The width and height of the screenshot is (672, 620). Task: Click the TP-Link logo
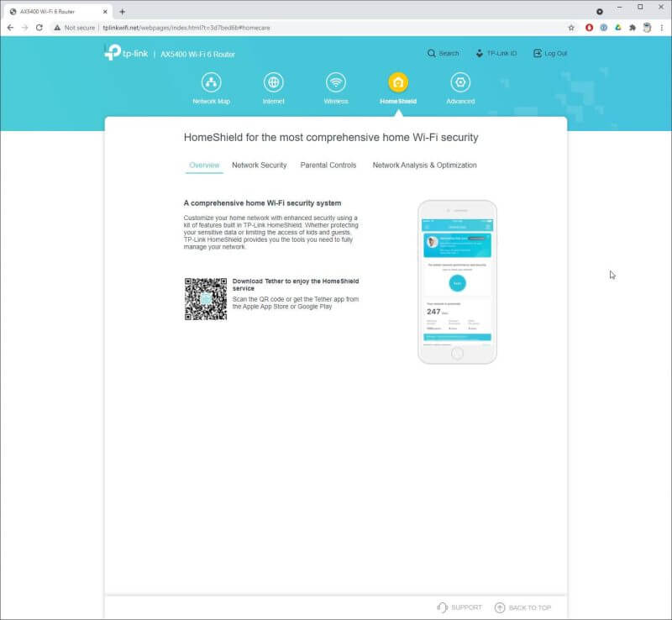click(x=126, y=53)
